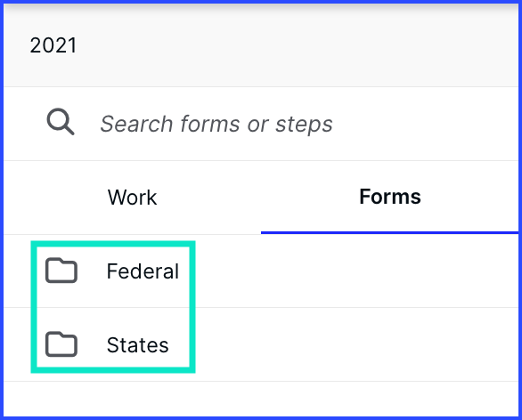This screenshot has width=522, height=420.
Task: Select the Forms tab
Action: click(x=390, y=197)
